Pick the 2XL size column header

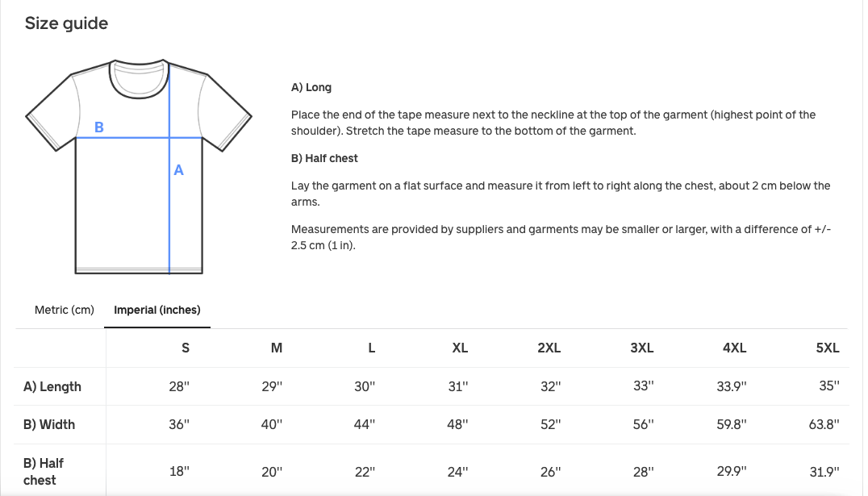point(549,348)
